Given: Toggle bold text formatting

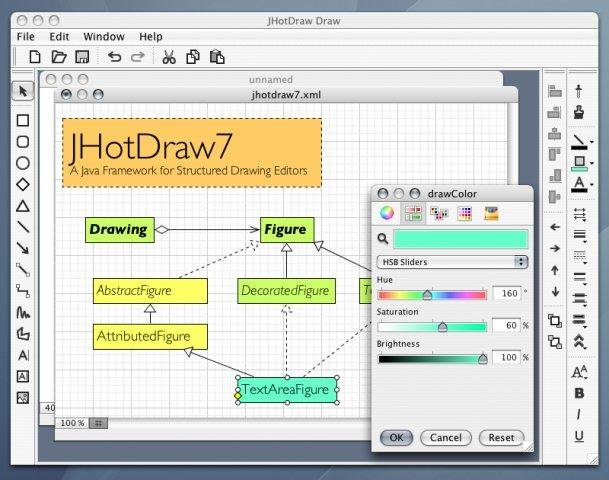Looking at the screenshot, I should pyautogui.click(x=579, y=393).
